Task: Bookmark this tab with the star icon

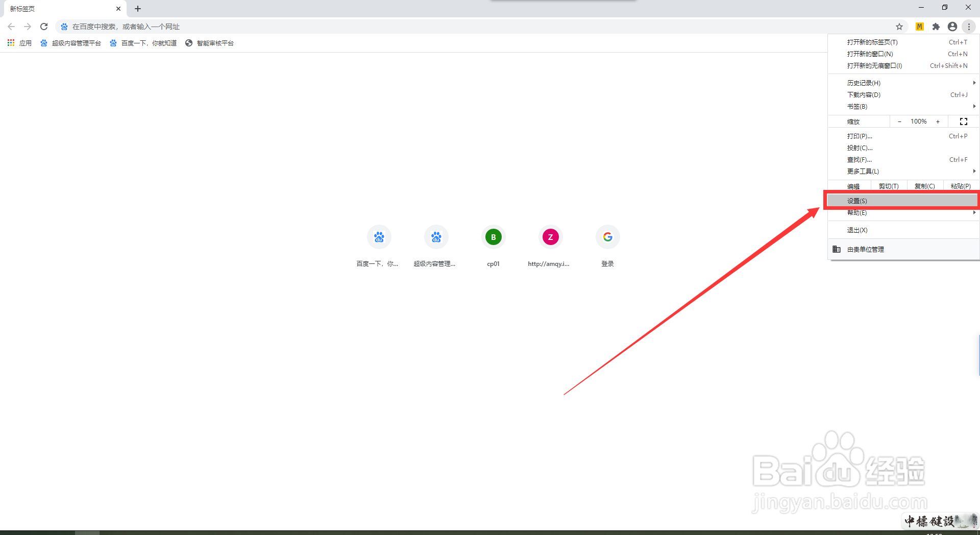Action: click(899, 27)
